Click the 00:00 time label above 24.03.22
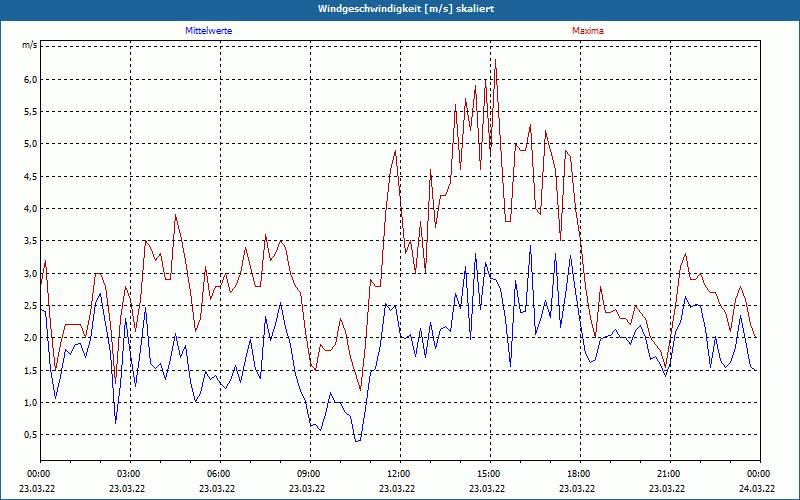The height and width of the screenshot is (500, 800). [x=760, y=474]
